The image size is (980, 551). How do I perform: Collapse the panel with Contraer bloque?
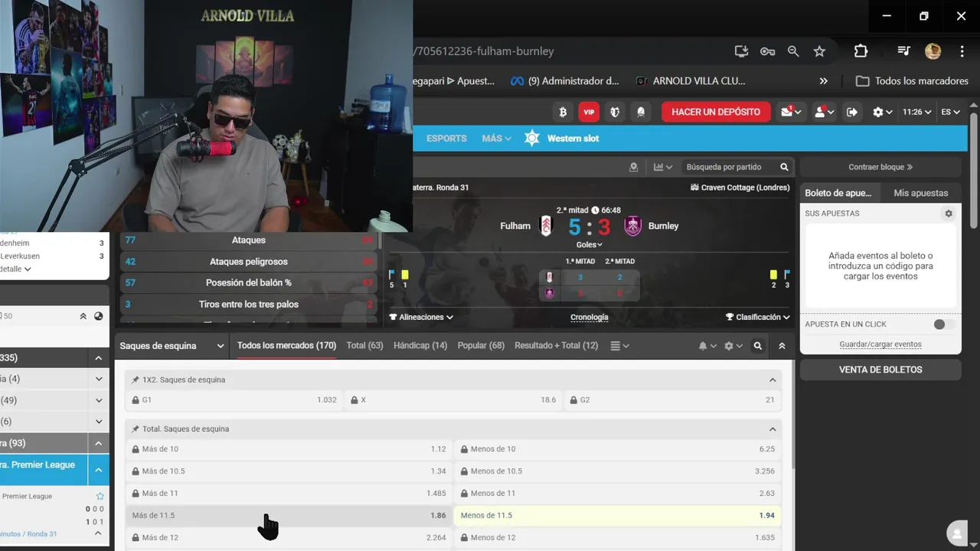tap(880, 167)
